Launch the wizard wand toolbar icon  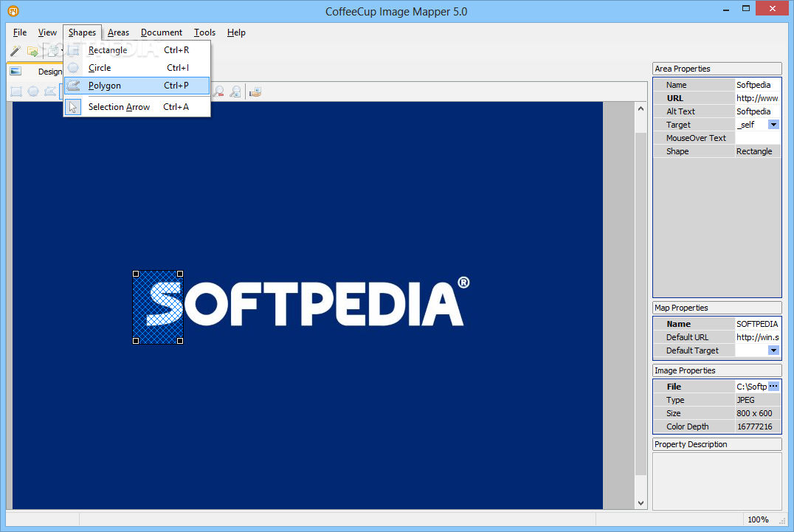point(15,51)
